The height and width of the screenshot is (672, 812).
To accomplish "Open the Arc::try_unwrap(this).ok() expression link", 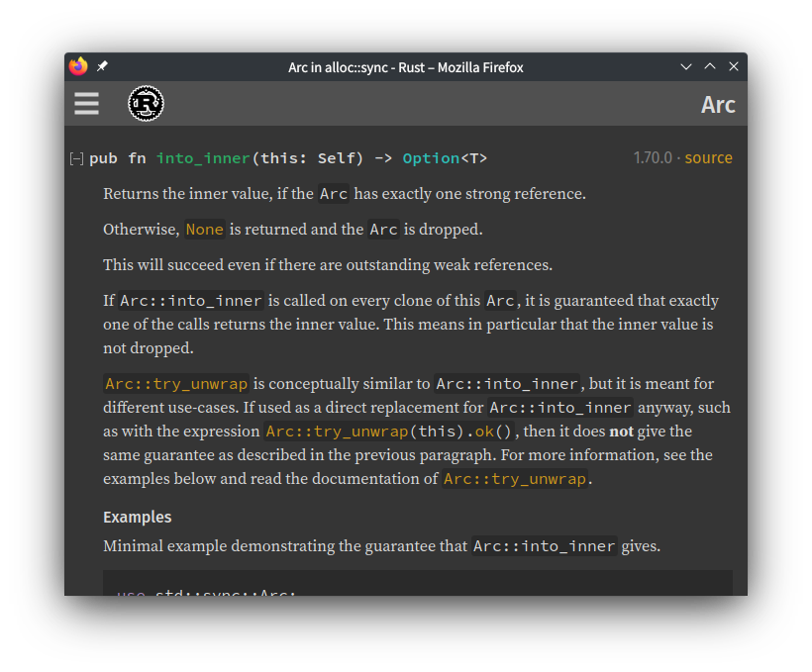I will [388, 432].
